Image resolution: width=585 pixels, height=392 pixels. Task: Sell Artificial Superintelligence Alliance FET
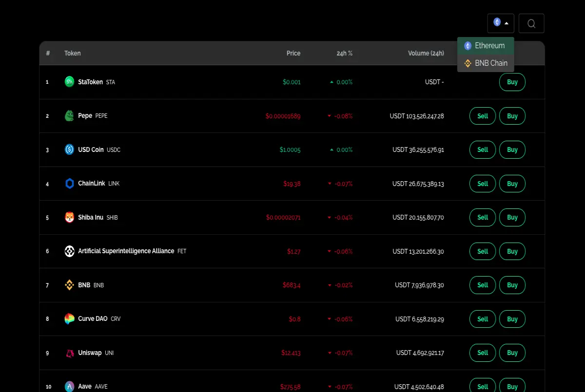(x=483, y=251)
